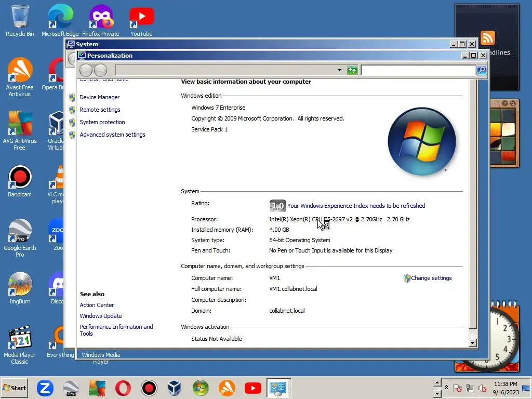
Task: Open the Recycle Bin desktop icon
Action: pos(20,20)
